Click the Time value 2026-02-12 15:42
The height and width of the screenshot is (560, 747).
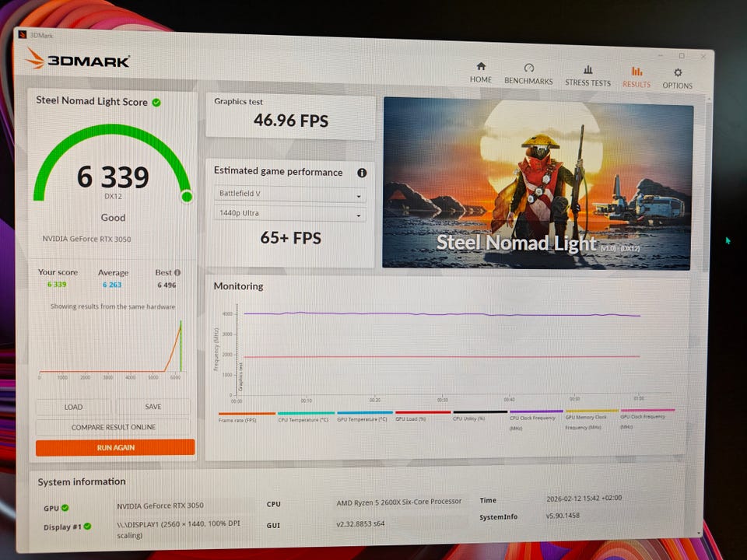[x=584, y=498]
